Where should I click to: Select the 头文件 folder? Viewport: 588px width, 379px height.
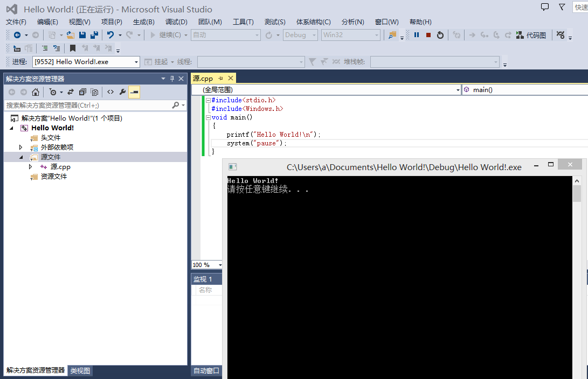click(51, 138)
